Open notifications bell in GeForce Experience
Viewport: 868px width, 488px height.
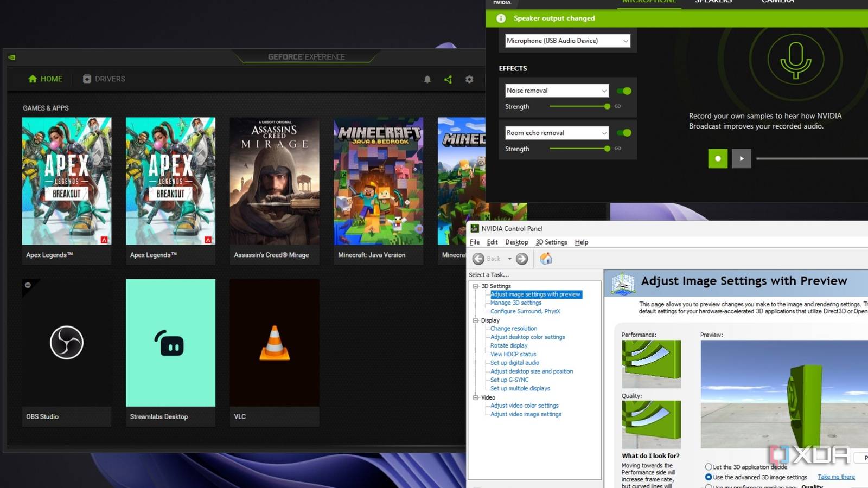(x=427, y=79)
